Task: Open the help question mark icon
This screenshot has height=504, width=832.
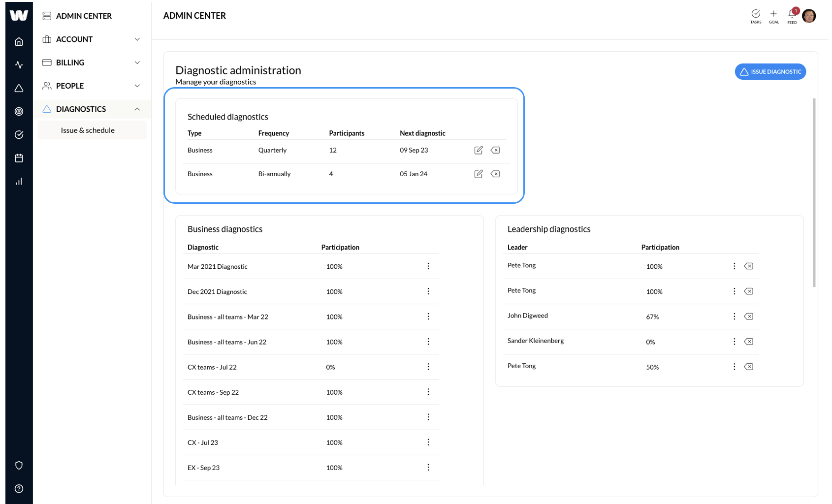Action: pyautogui.click(x=19, y=489)
